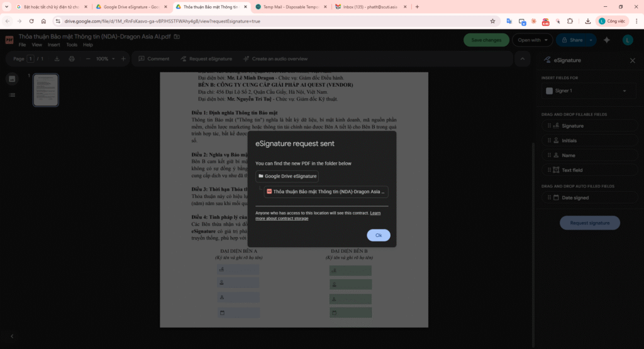
Task: Click the Save changes button
Action: point(486,40)
